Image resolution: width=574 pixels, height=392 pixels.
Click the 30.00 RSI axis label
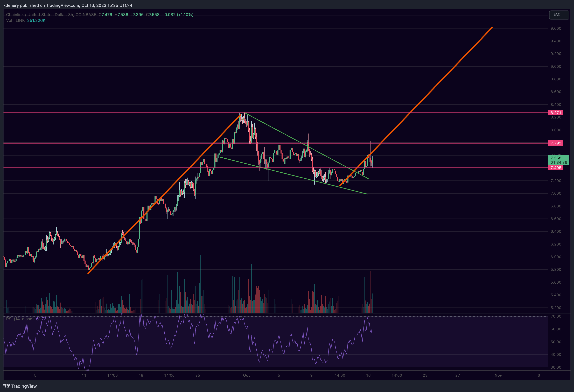click(556, 367)
